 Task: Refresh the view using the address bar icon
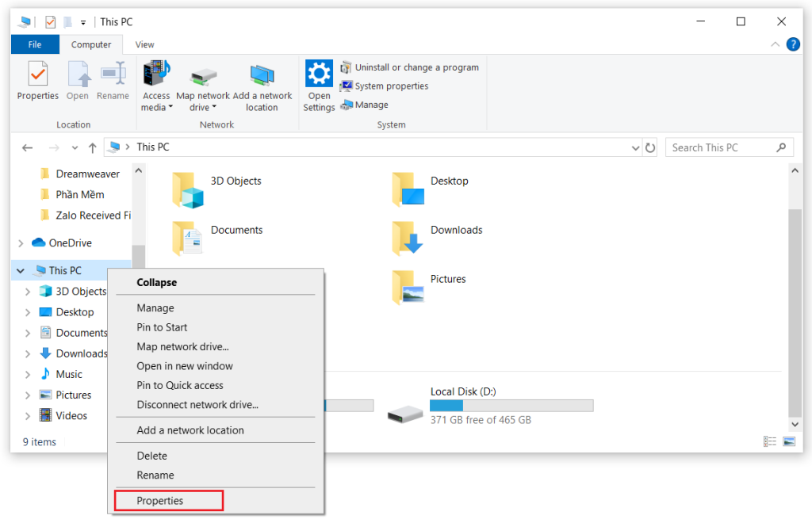[x=650, y=147]
